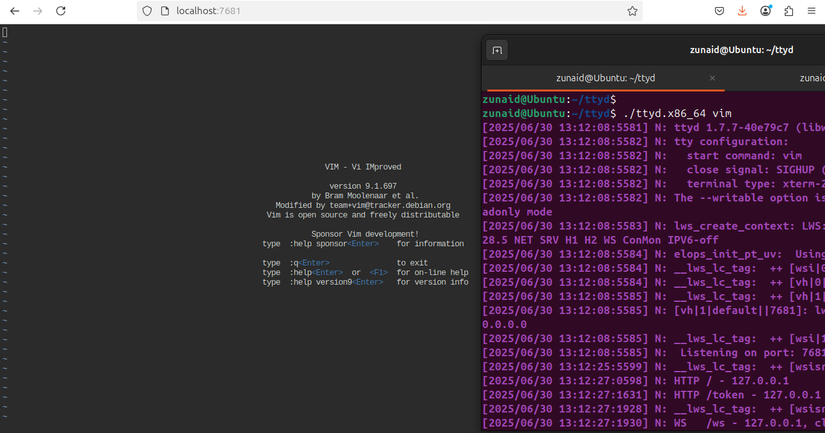Click 'HTTP / - 127.0.0.1' log line

[636, 380]
